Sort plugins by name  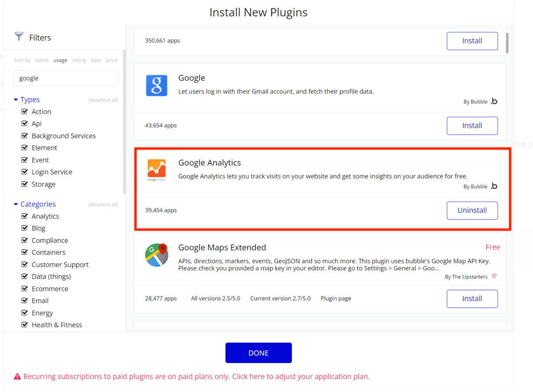(42, 60)
